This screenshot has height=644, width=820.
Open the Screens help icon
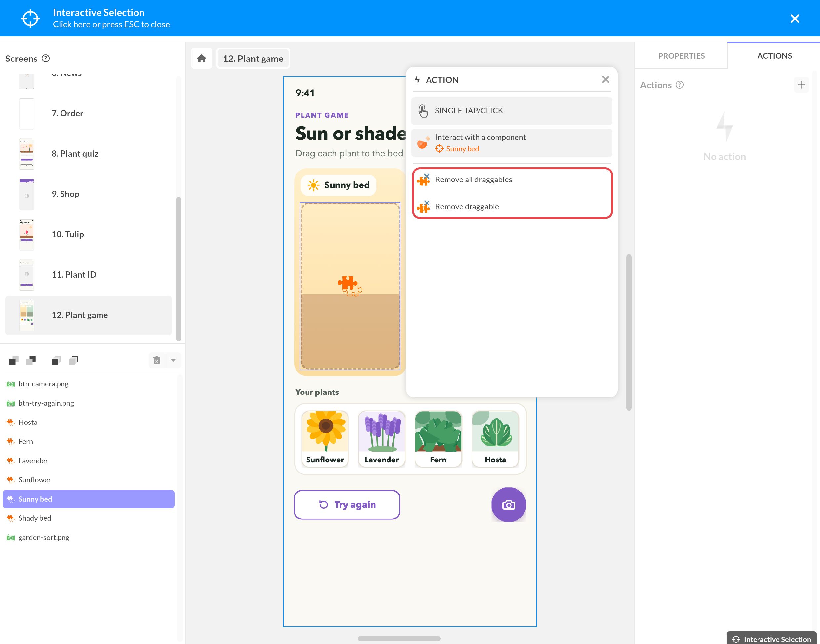[46, 59]
